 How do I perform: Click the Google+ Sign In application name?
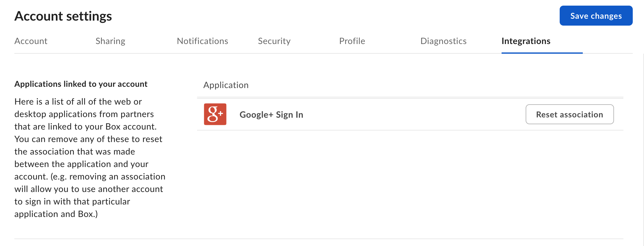point(271,115)
